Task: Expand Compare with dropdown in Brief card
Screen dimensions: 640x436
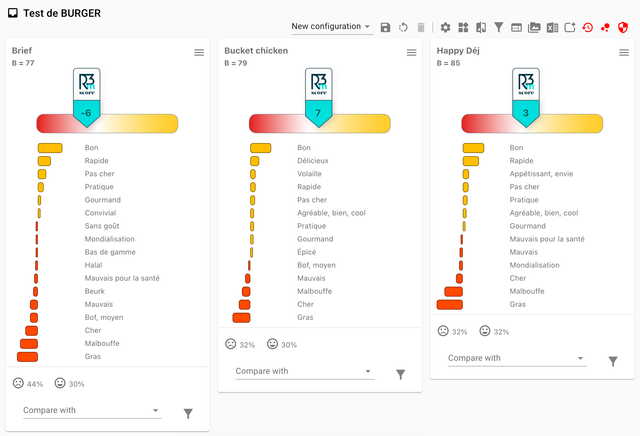Action: pos(90,410)
